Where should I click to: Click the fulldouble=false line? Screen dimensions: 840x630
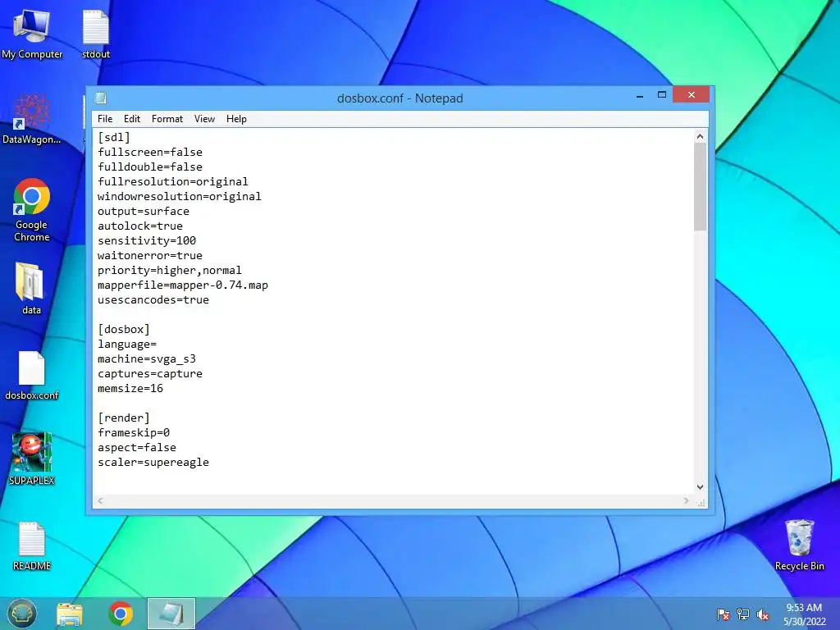point(150,167)
